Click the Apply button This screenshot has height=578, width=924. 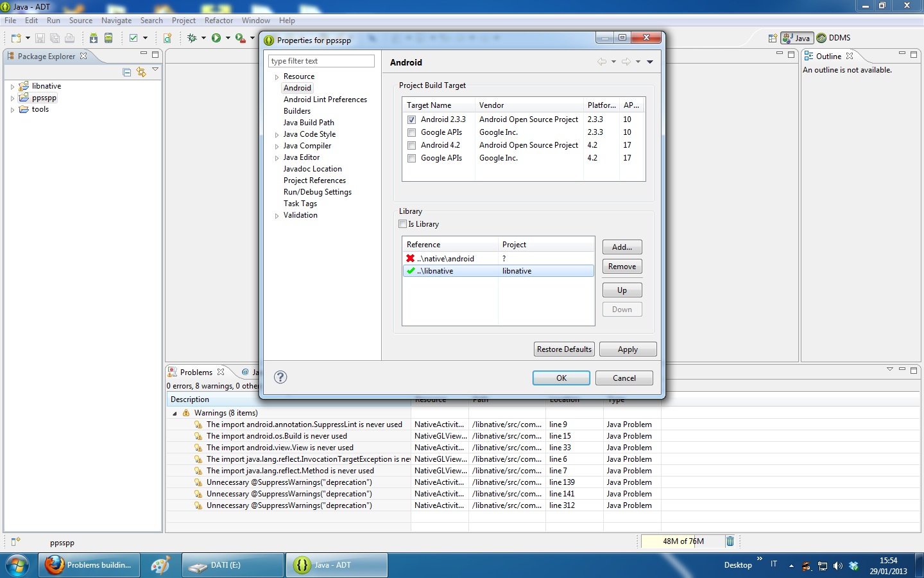(628, 349)
